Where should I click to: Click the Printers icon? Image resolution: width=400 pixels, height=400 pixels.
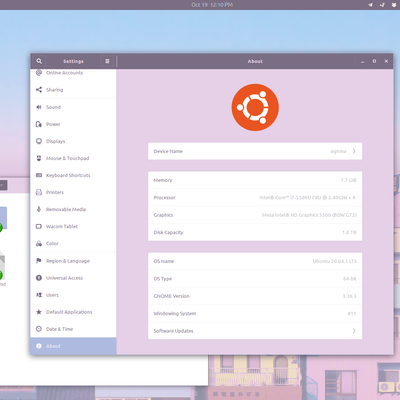[39, 192]
